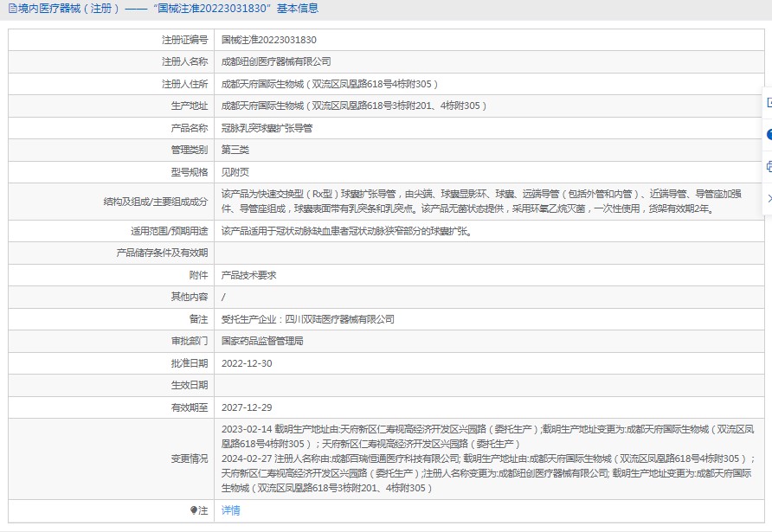Select intended use text 该产品适用于冠状动脉缺血患者

point(346,231)
